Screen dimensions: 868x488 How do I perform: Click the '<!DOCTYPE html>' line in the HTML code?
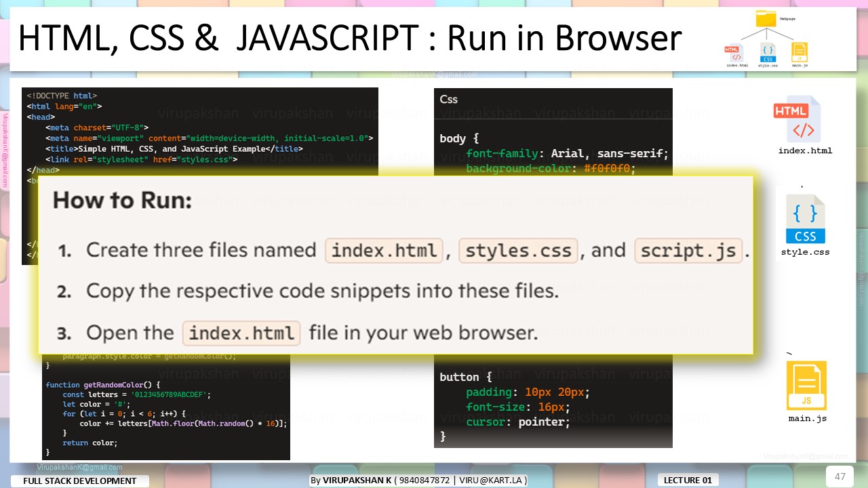click(62, 96)
